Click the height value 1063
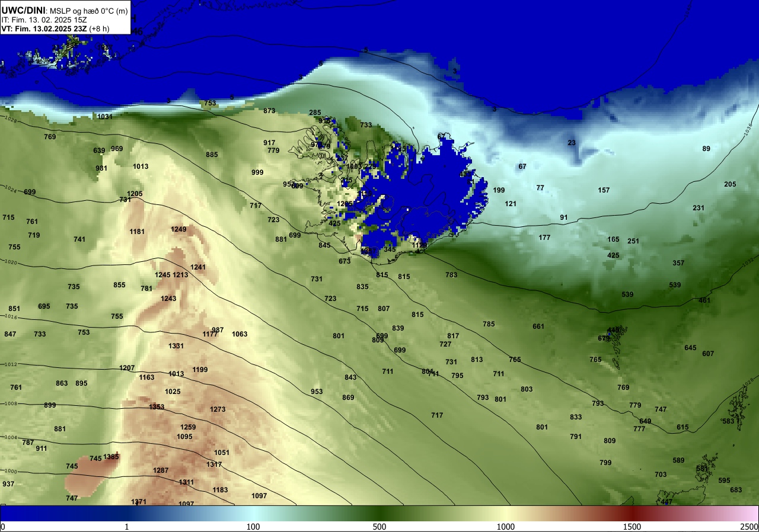 (x=240, y=334)
